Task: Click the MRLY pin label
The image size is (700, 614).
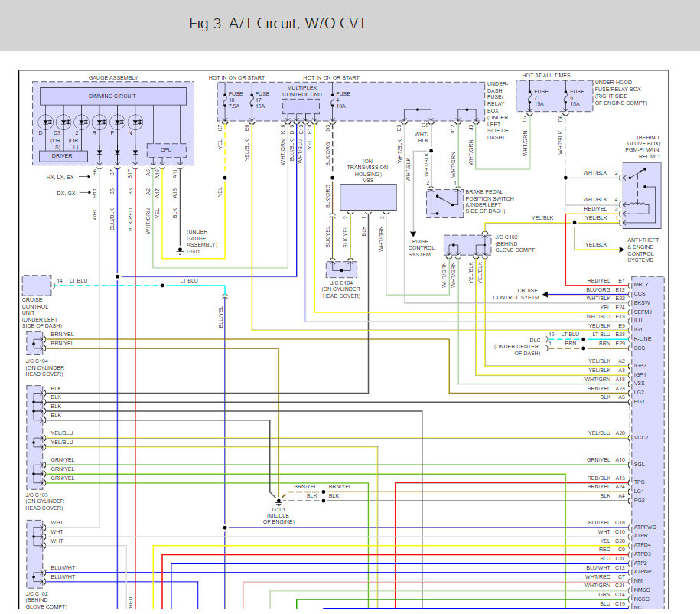Action: coord(640,284)
